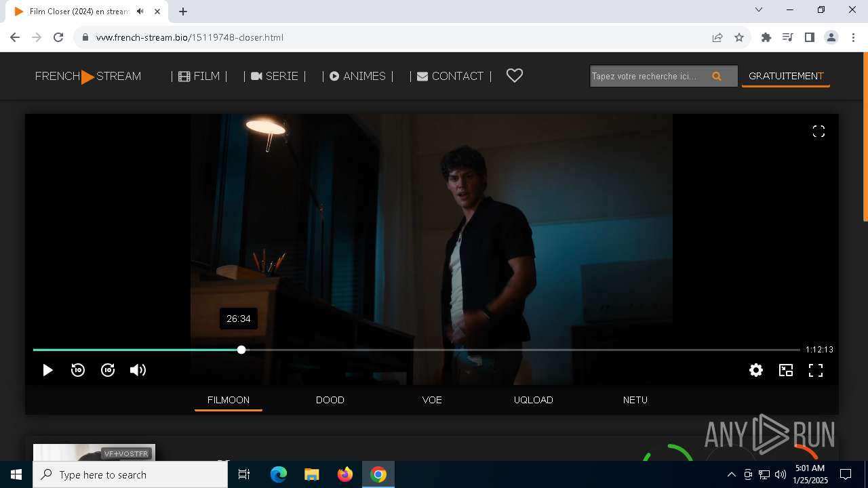Viewport: 868px width, 488px height.
Task: Open tab search dropdown arrow
Action: [759, 9]
